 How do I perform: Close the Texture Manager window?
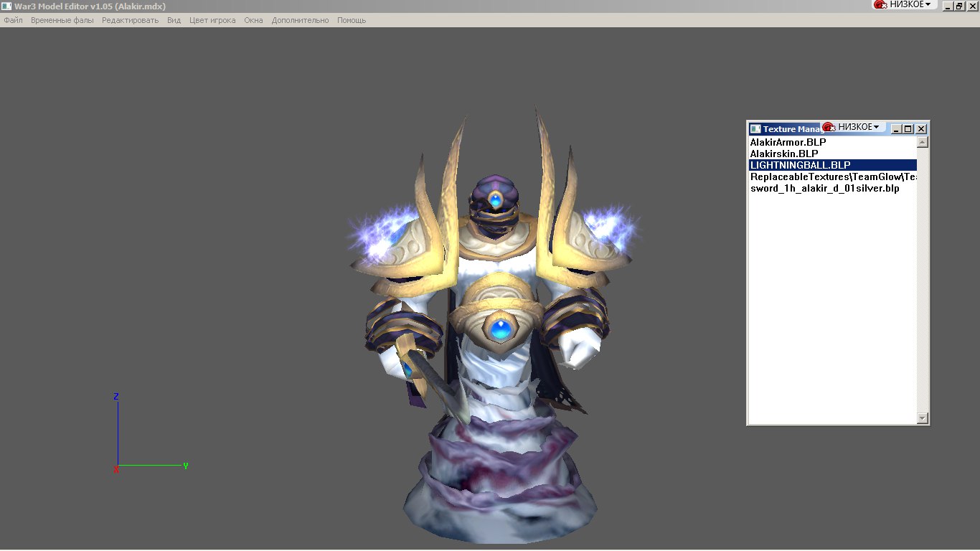point(921,129)
